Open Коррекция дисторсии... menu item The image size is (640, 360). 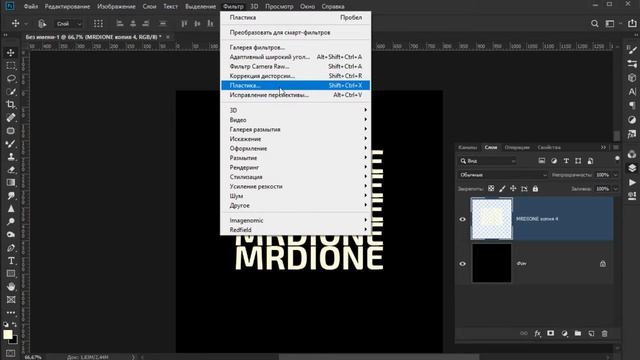click(x=296, y=76)
